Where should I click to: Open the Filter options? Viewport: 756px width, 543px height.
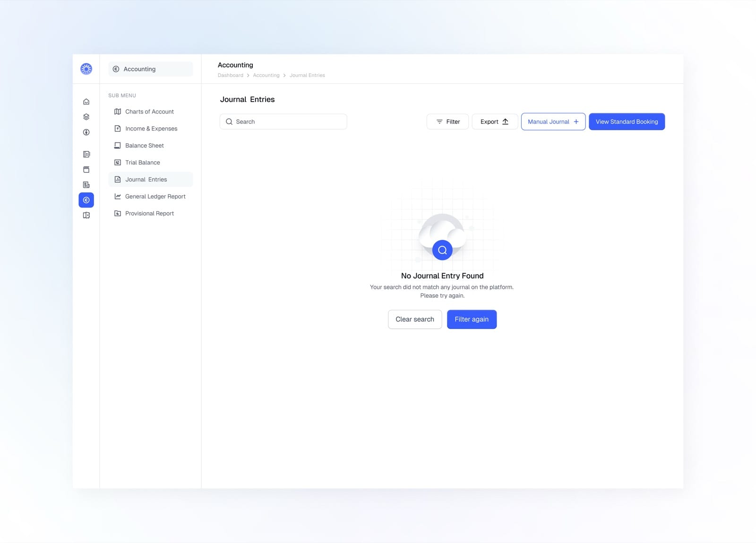(x=447, y=121)
